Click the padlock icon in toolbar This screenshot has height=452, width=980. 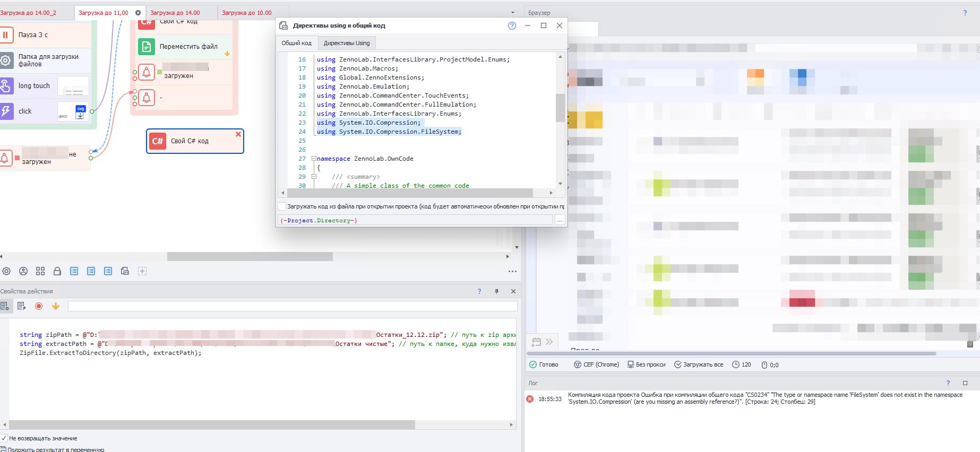[x=57, y=271]
